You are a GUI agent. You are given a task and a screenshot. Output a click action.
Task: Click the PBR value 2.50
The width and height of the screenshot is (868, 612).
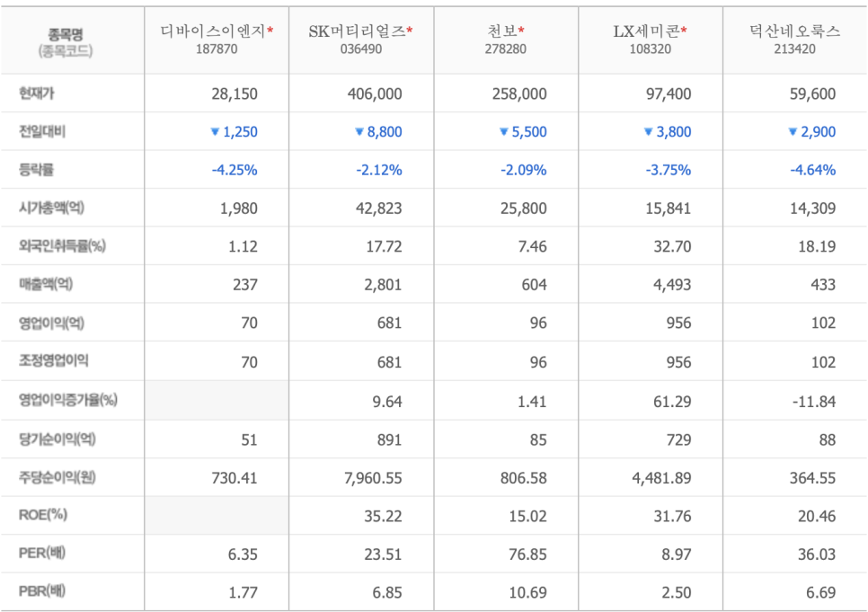pyautogui.click(x=677, y=592)
